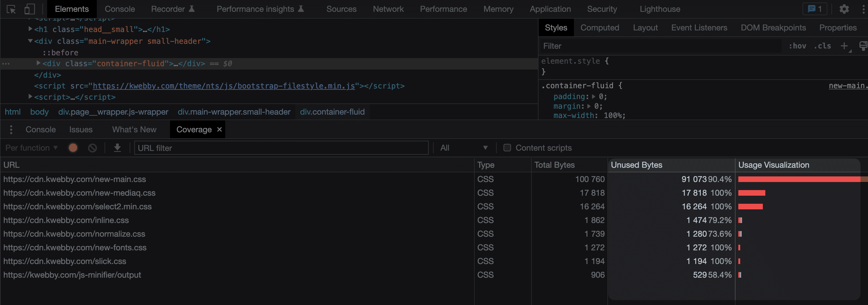Open the Security tab
The image size is (868, 305).
tap(602, 9)
